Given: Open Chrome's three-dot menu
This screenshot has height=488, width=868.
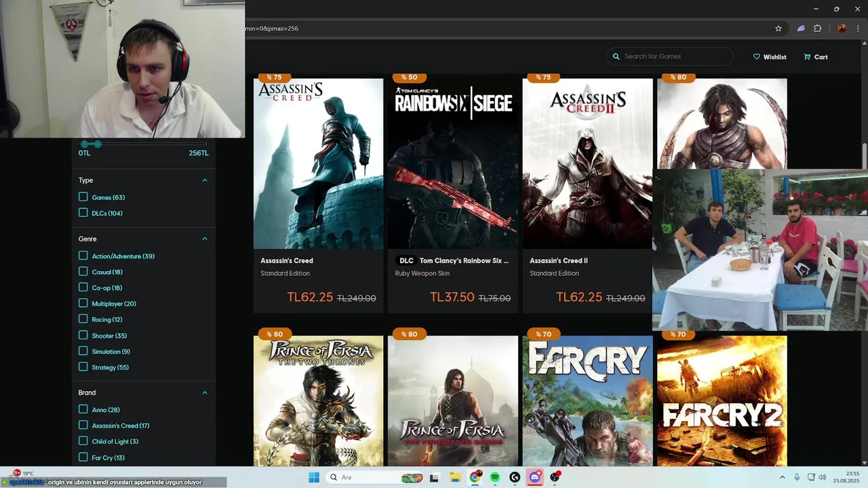Looking at the screenshot, I should [858, 28].
